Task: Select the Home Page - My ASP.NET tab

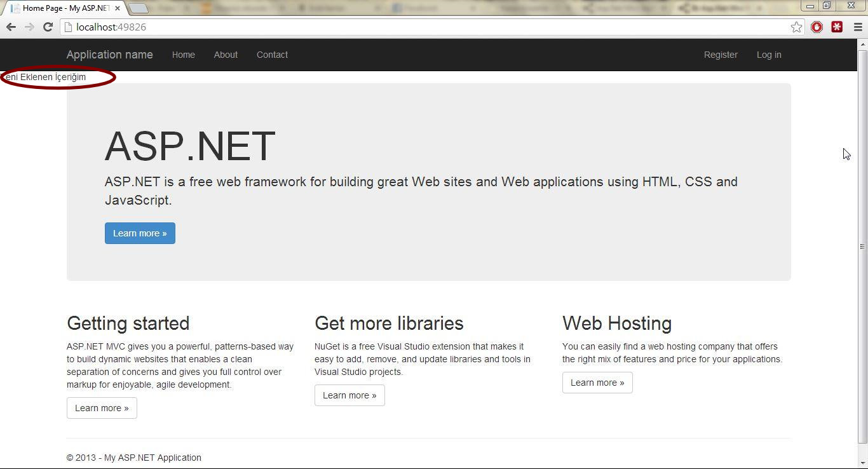Action: [64, 9]
